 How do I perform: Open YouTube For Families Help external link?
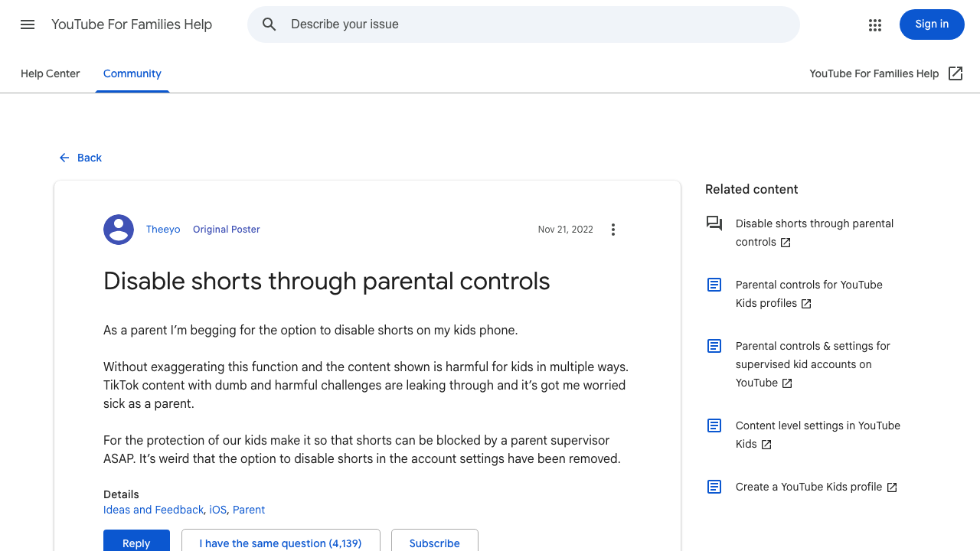874,73
